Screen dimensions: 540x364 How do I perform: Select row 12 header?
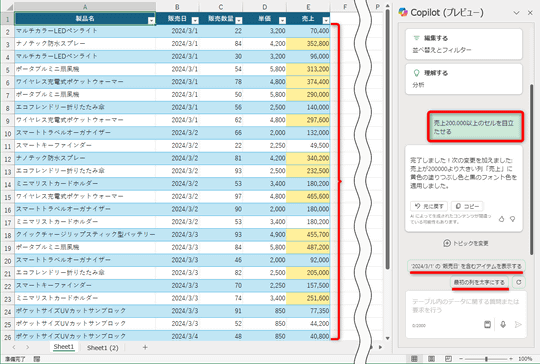coord(7,159)
